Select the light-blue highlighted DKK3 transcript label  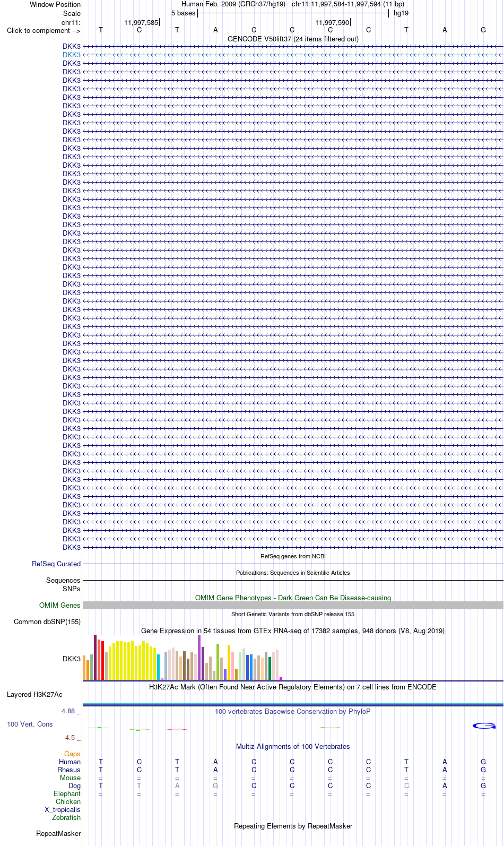[72, 55]
